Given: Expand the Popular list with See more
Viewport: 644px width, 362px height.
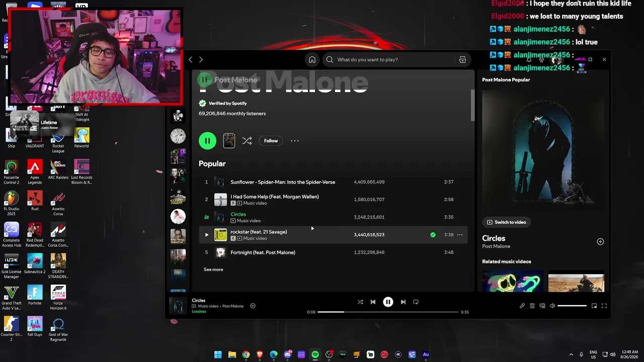Looking at the screenshot, I should tap(213, 269).
